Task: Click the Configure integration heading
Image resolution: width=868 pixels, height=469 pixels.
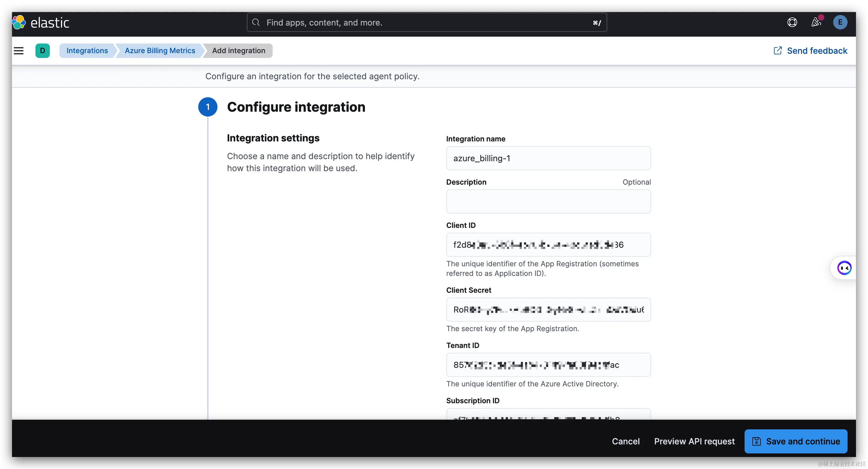Action: [x=296, y=107]
